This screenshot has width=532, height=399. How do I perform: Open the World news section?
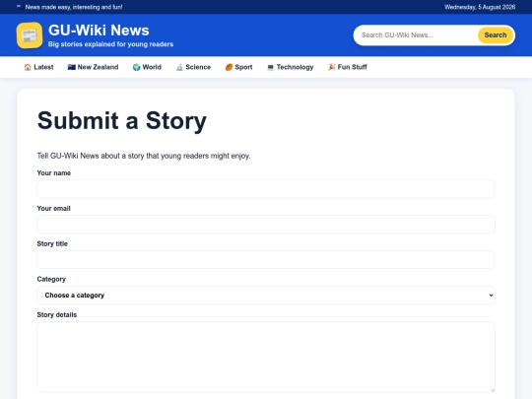pos(147,67)
